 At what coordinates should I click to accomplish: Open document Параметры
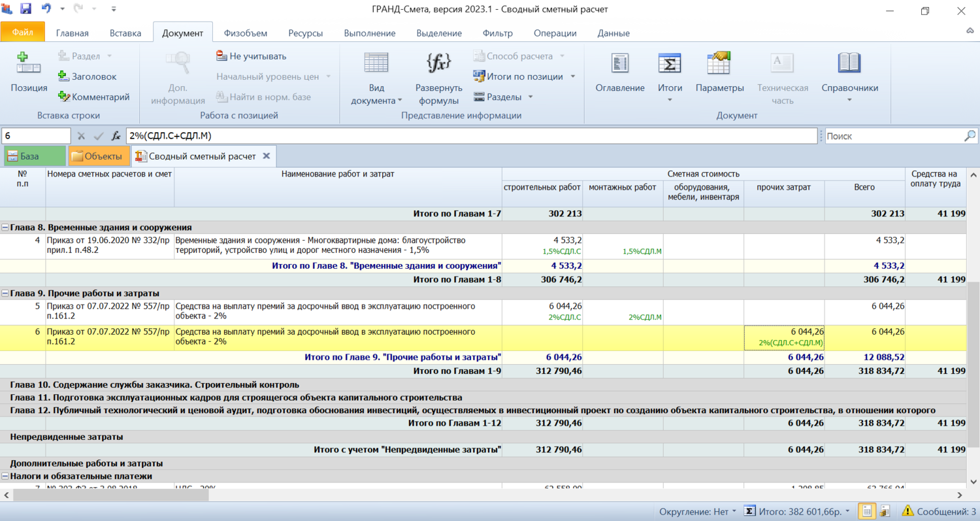tap(719, 63)
